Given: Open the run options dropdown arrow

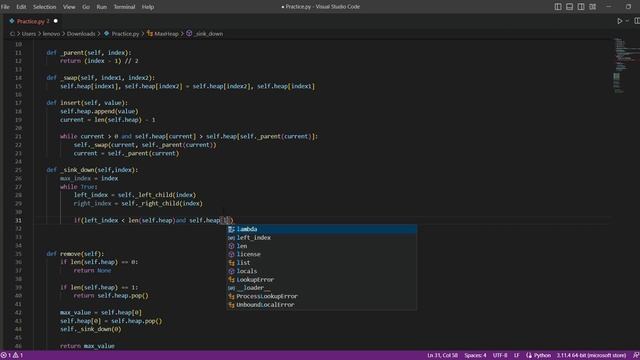Looking at the screenshot, I should (x=627, y=21).
